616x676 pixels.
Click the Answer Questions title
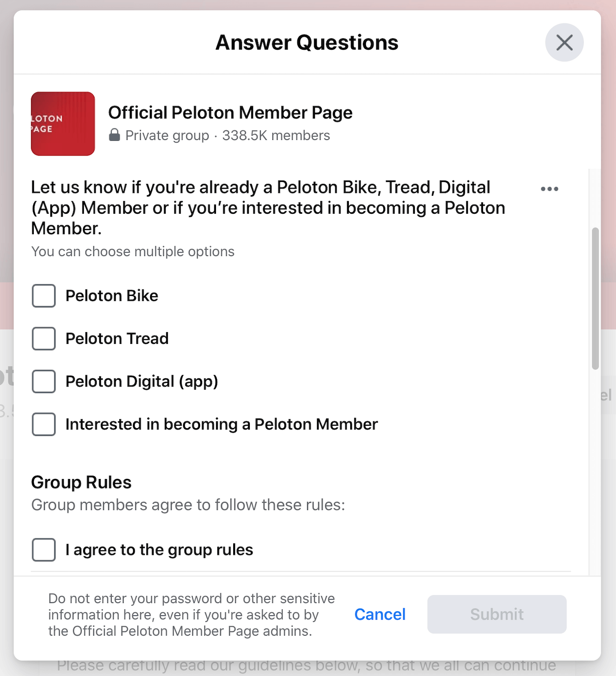click(306, 42)
